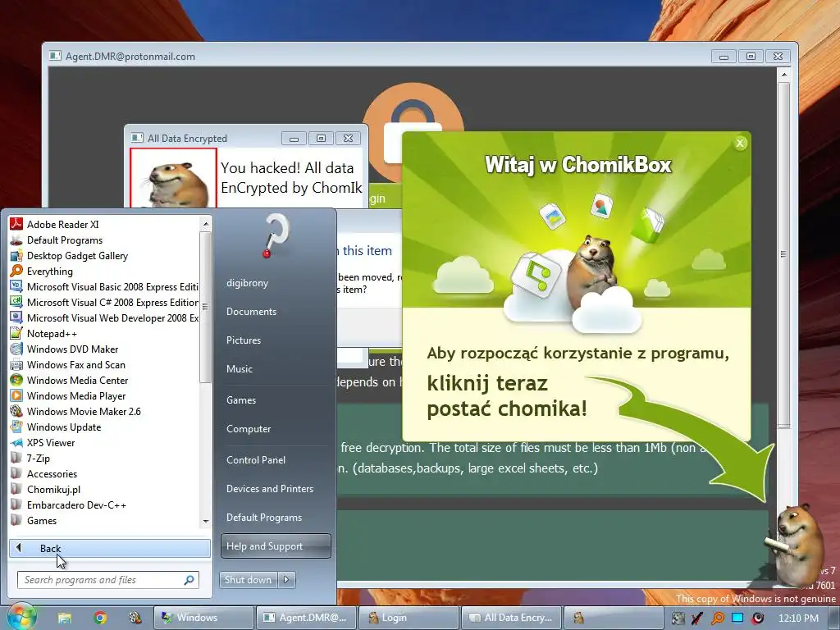840x630 pixels.
Task: Focus the Search programs and files box
Action: click(107, 580)
